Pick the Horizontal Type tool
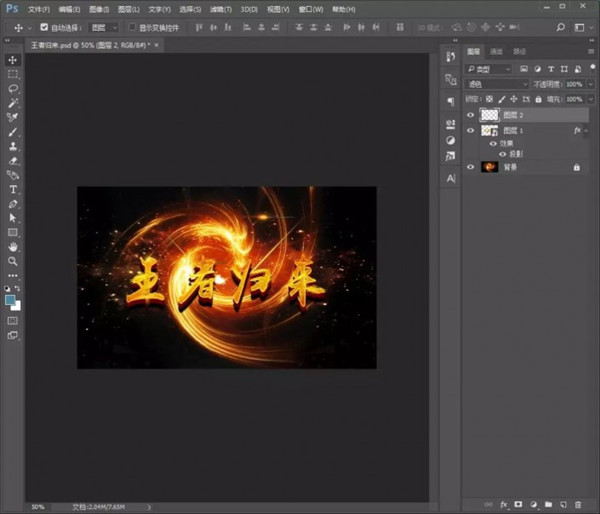 pos(13,189)
